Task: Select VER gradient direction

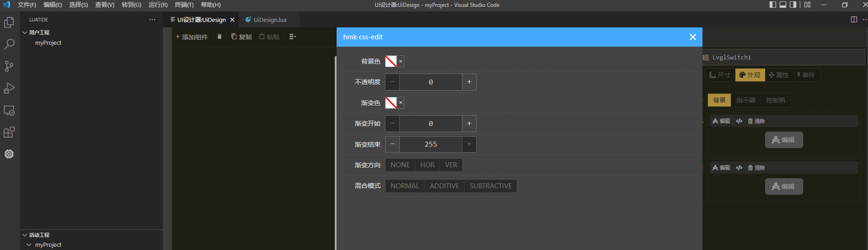Action: click(451, 165)
